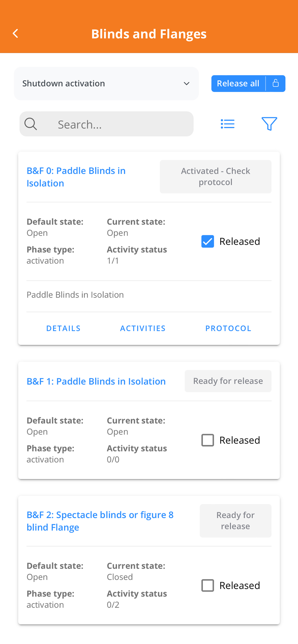Click Ready for release badge on B&F 1
This screenshot has width=298, height=644.
click(x=228, y=381)
